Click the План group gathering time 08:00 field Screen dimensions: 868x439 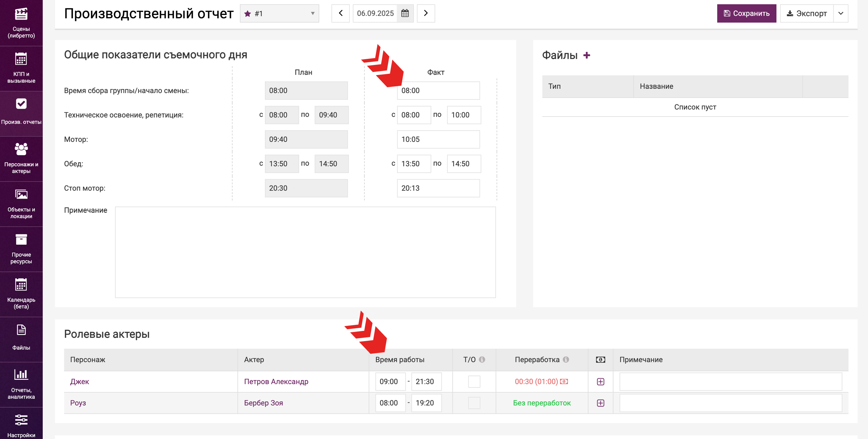pyautogui.click(x=306, y=91)
